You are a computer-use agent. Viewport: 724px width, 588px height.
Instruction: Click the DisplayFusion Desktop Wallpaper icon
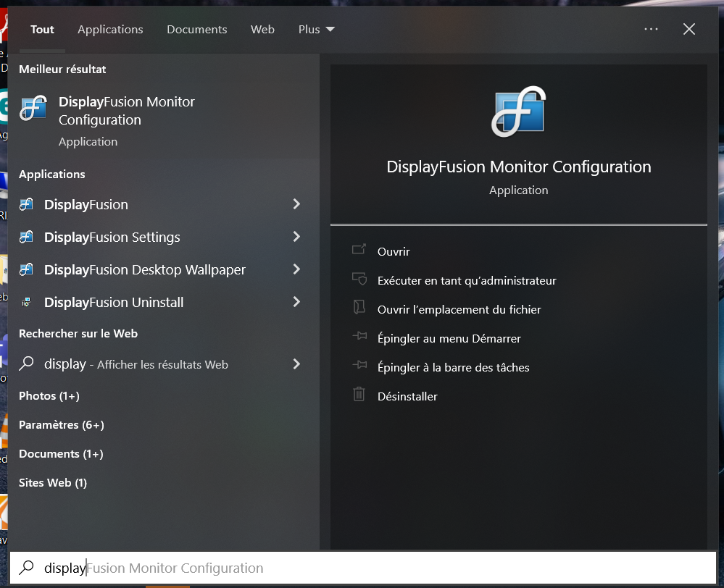coord(26,269)
